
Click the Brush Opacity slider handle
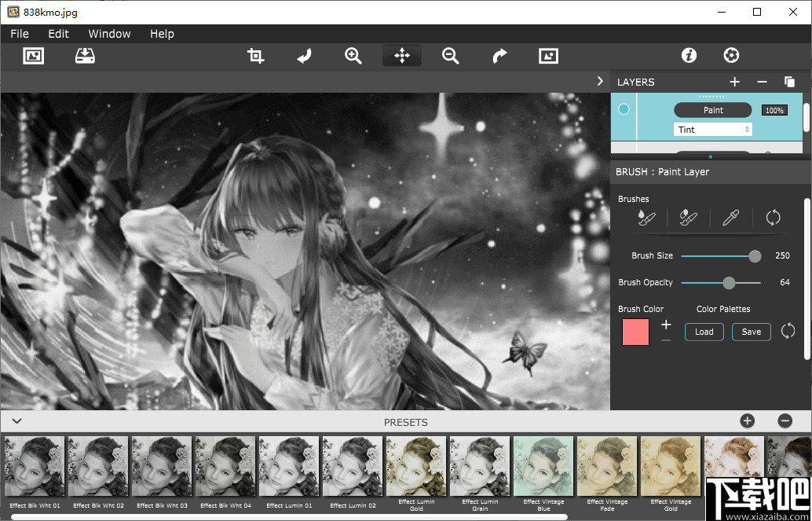[729, 283]
